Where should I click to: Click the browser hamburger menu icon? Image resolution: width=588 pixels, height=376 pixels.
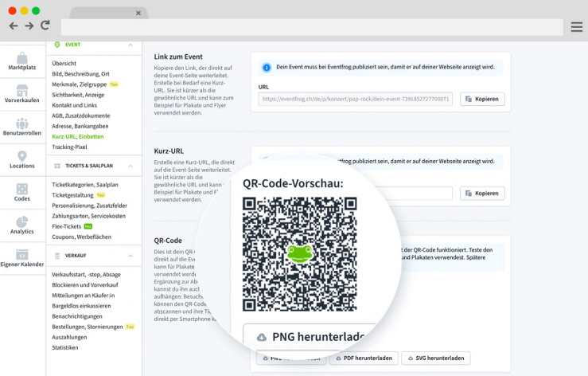[x=577, y=26]
